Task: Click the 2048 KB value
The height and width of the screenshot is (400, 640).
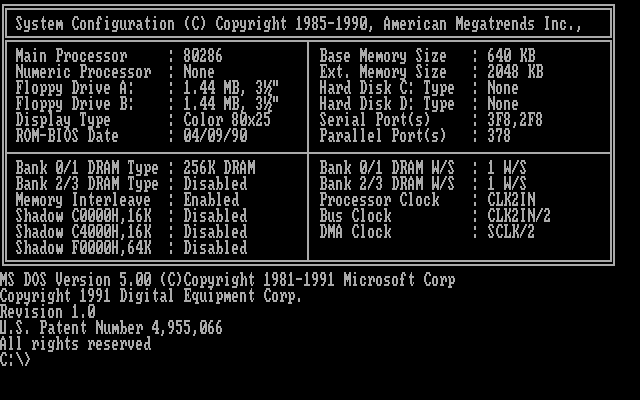Action: point(515,72)
